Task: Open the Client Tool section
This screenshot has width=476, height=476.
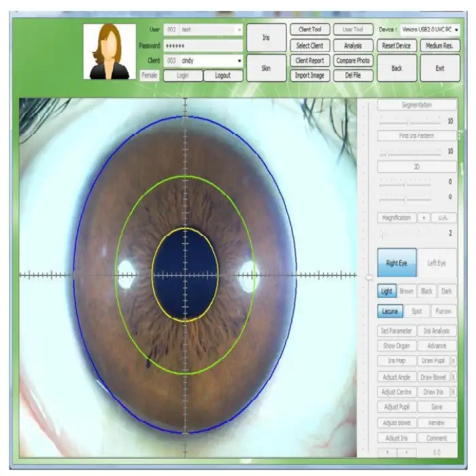Action: click(309, 29)
